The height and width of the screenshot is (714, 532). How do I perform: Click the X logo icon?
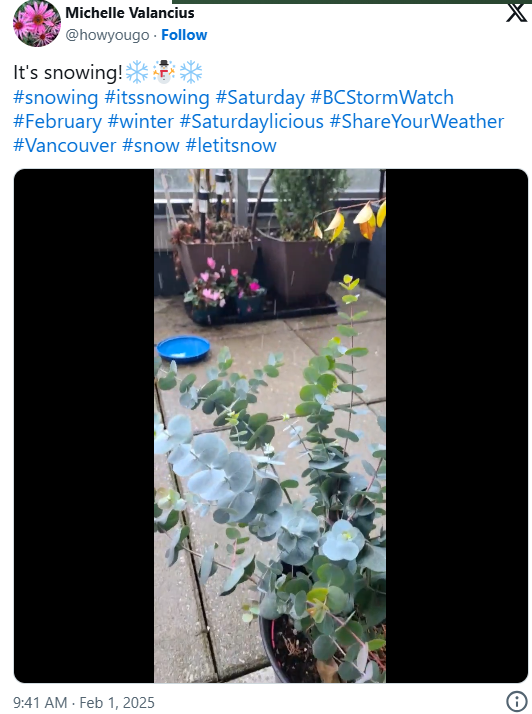coord(516,13)
